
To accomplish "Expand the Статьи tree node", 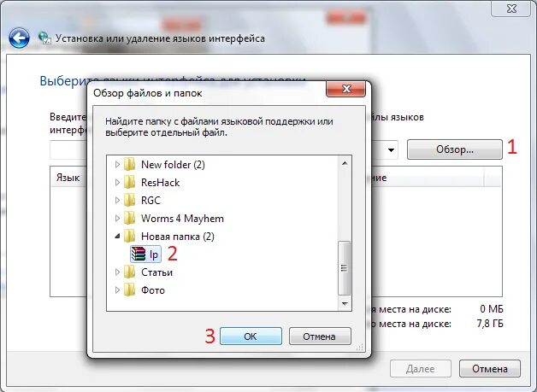I will click(x=117, y=272).
